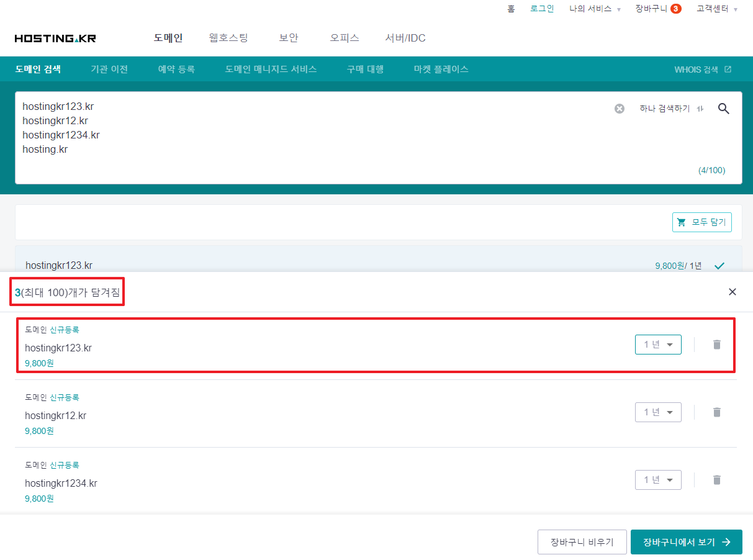Delete hostingkr123.kr using trash icon

717,345
